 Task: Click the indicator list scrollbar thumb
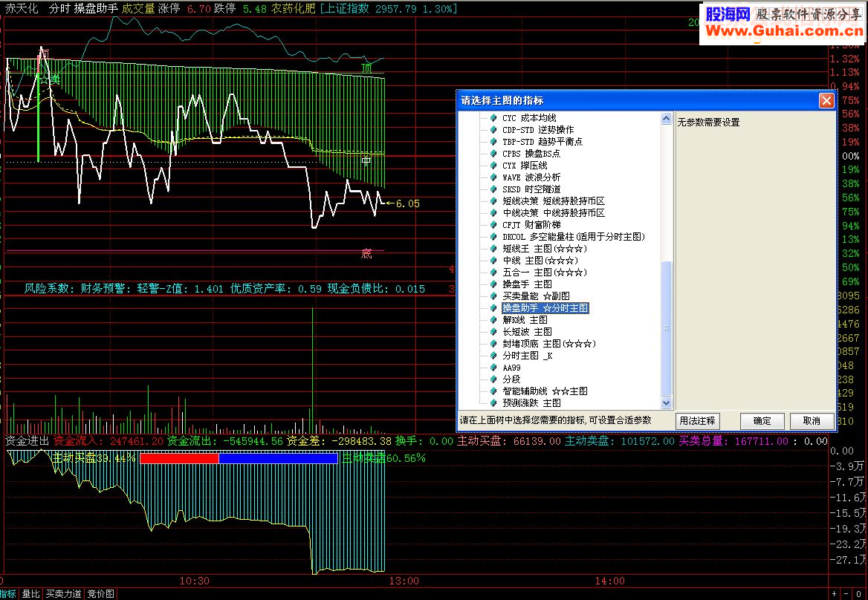tap(667, 328)
